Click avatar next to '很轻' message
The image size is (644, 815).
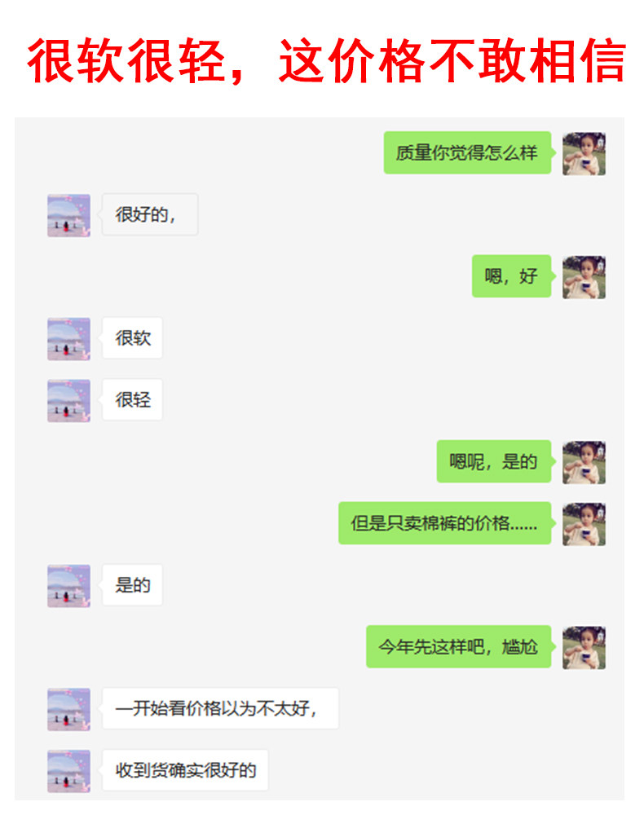pos(68,401)
